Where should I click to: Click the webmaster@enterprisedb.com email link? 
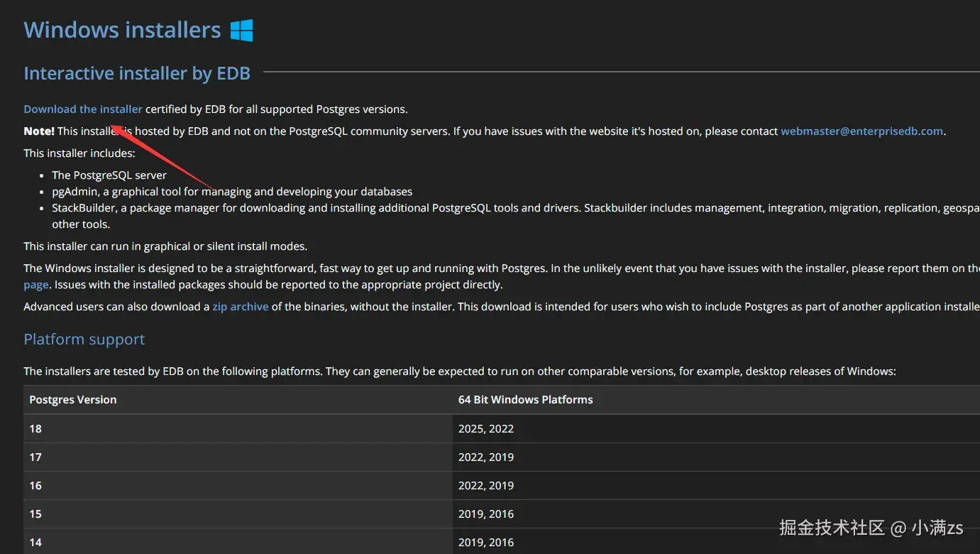(x=861, y=131)
